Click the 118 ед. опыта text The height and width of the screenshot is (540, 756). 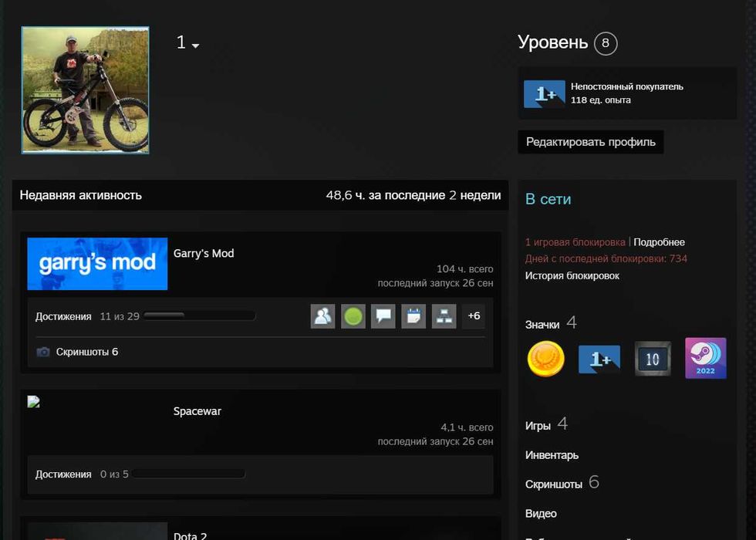click(601, 100)
